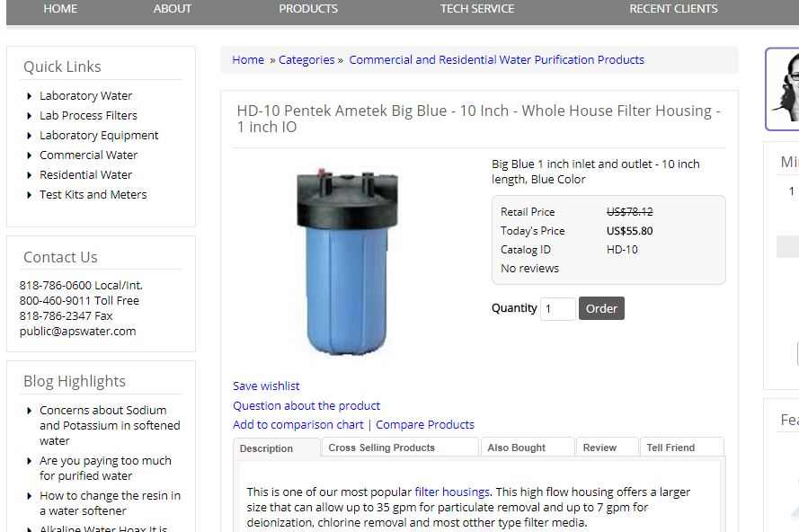Click the Quantity input field
This screenshot has width=799, height=532.
click(x=558, y=309)
